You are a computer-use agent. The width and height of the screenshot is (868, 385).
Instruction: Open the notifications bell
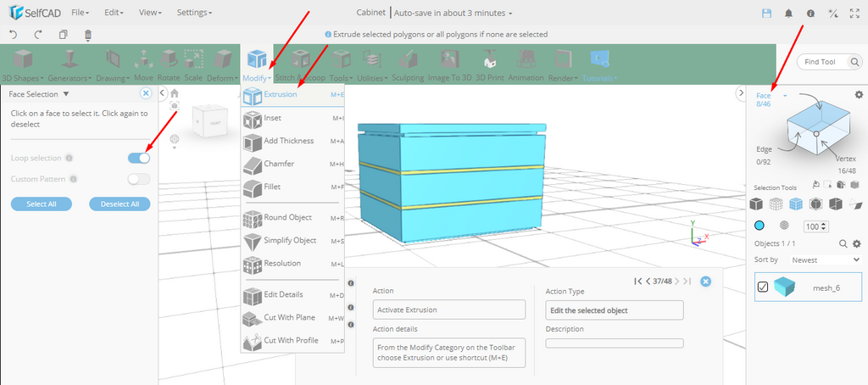(x=788, y=14)
